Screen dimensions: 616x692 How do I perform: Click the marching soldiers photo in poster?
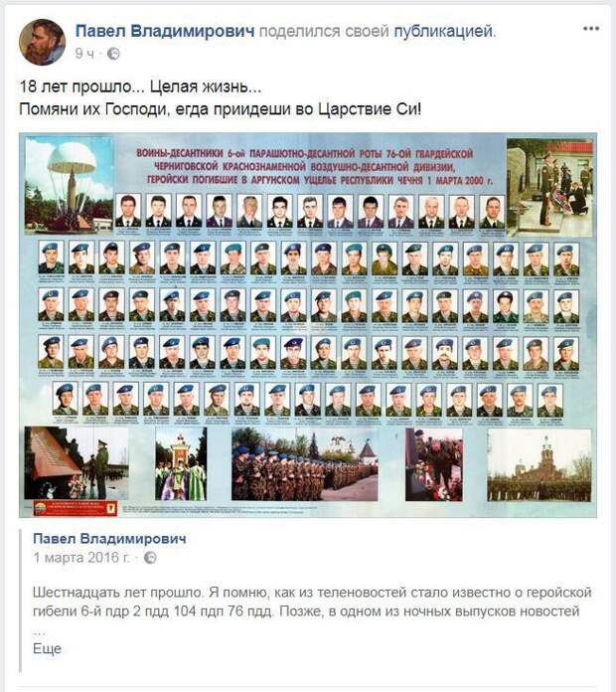click(305, 464)
